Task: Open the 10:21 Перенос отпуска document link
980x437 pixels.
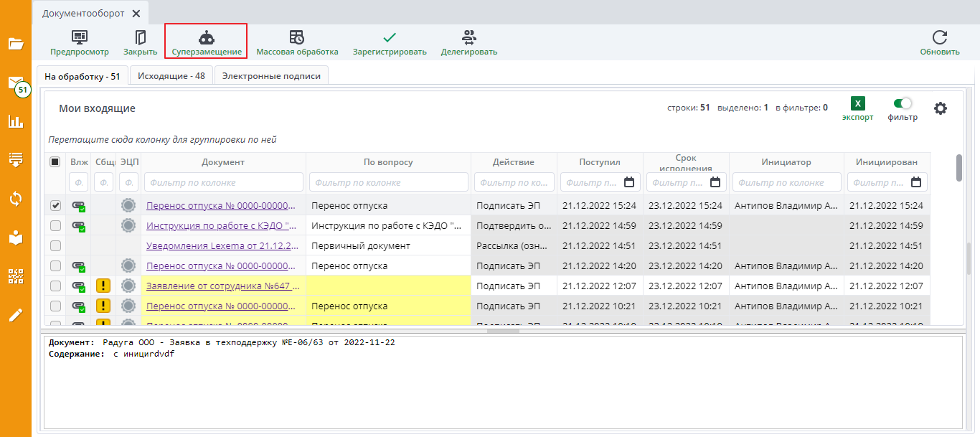Action: (222, 306)
